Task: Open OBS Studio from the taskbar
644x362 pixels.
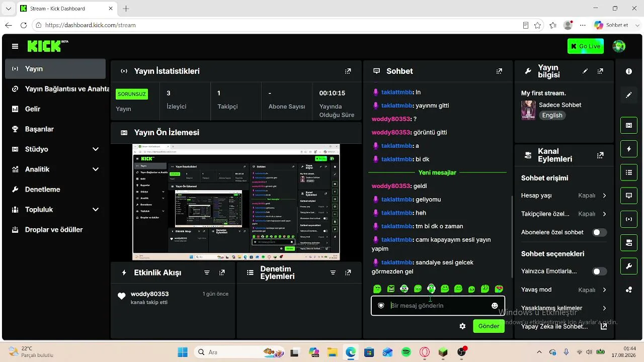Action: tap(462, 352)
